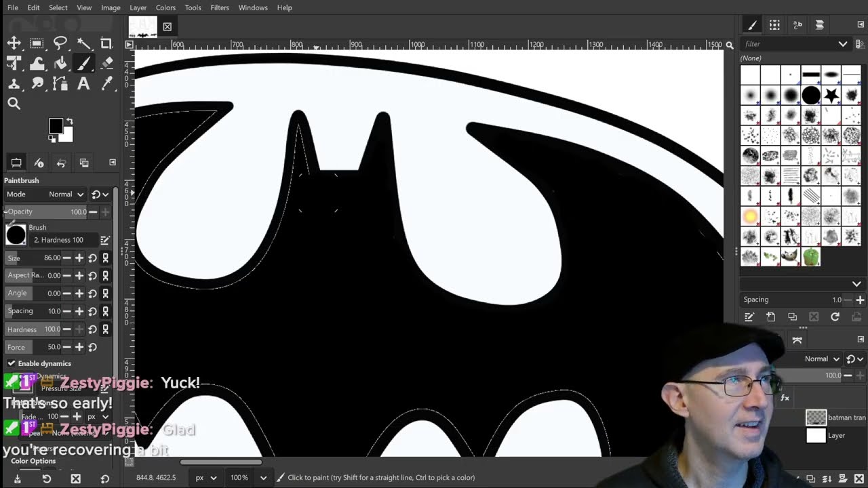Open the px unit dropdown in status bar
The image size is (868, 488).
click(x=206, y=477)
